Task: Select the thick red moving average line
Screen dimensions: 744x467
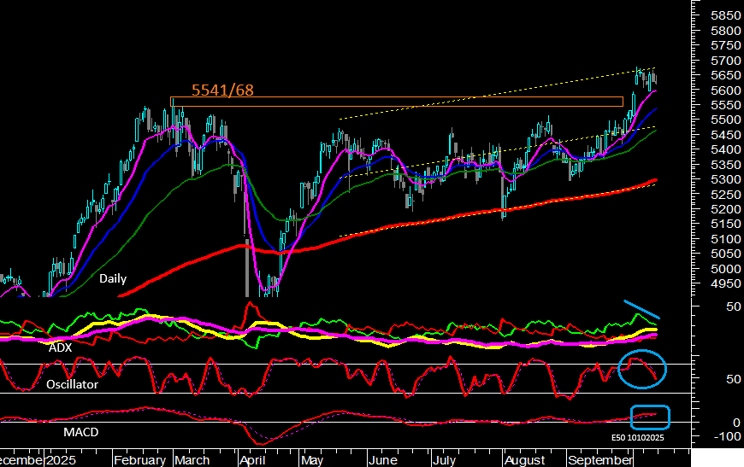Action: point(400,219)
